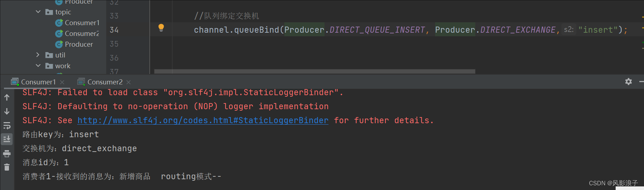This screenshot has width=644, height=190.
Task: Open run panel settings gear
Action: 628,82
